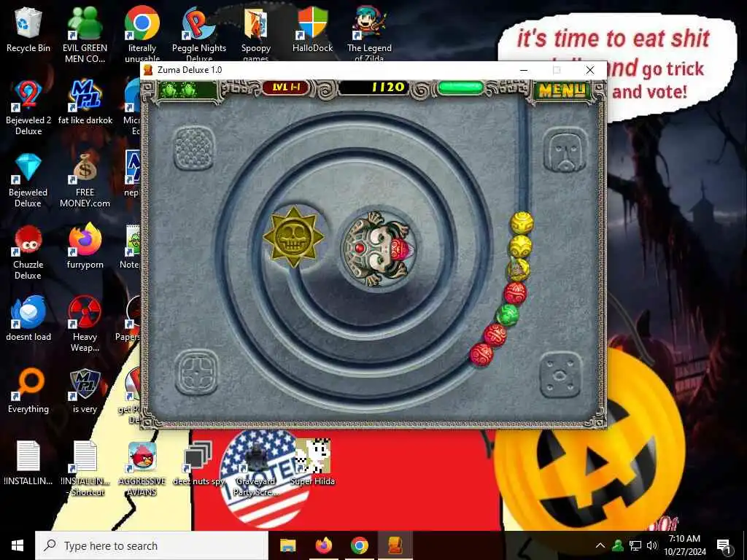Viewport: 747px width, 560px height.
Task: Click the green user tray icon
Action: pos(618,545)
